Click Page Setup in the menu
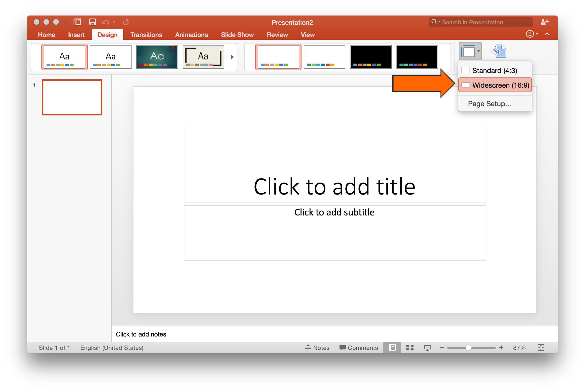 (x=489, y=103)
